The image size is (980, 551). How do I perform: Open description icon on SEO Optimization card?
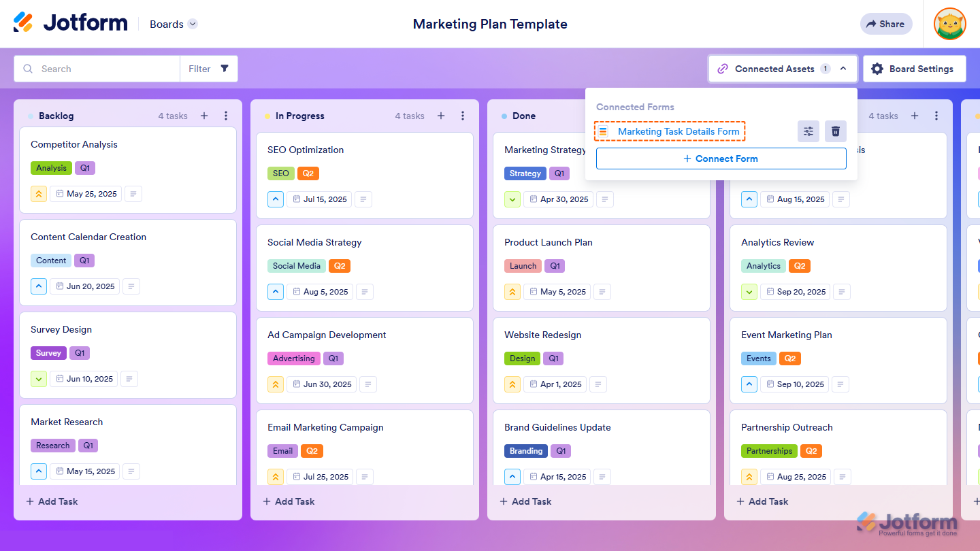coord(364,199)
